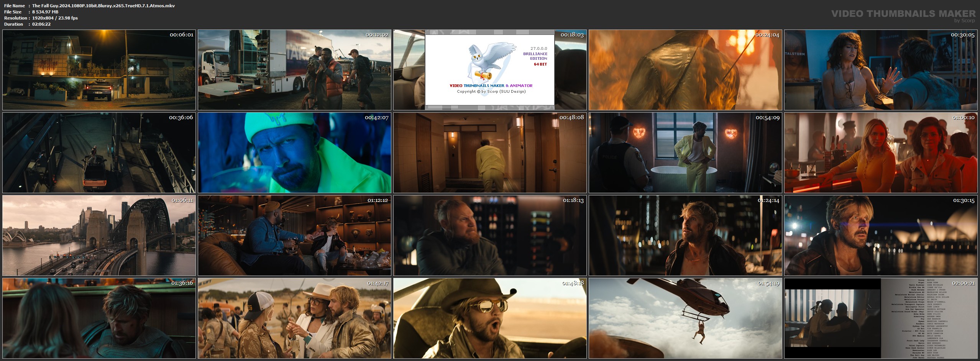Open the Opera House night thumbnail at 01:30:15

[x=881, y=235]
